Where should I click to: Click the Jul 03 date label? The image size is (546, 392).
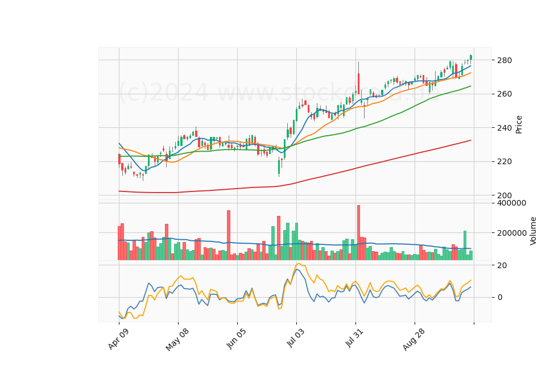coord(296,337)
